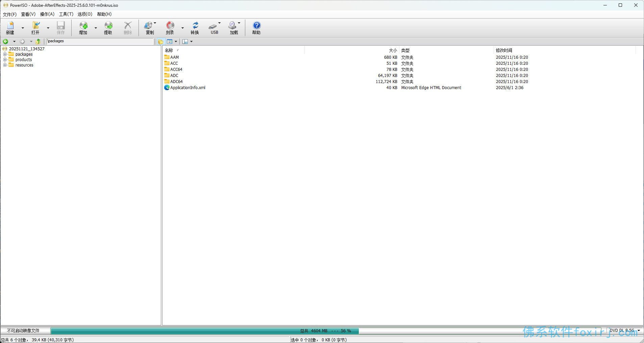Expand the resources tree node
644x343 pixels.
tap(5, 65)
